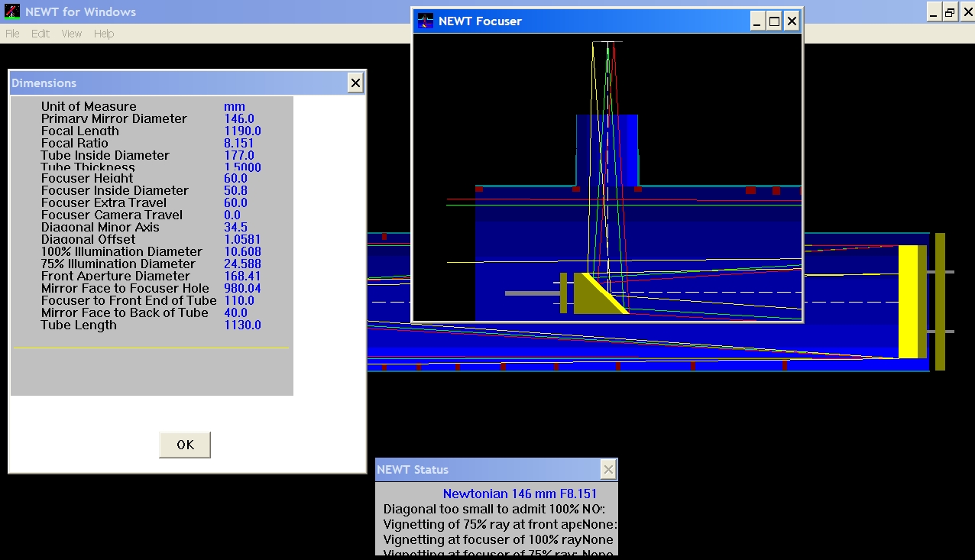The height and width of the screenshot is (560, 975).
Task: Open the View menu
Action: (x=72, y=34)
